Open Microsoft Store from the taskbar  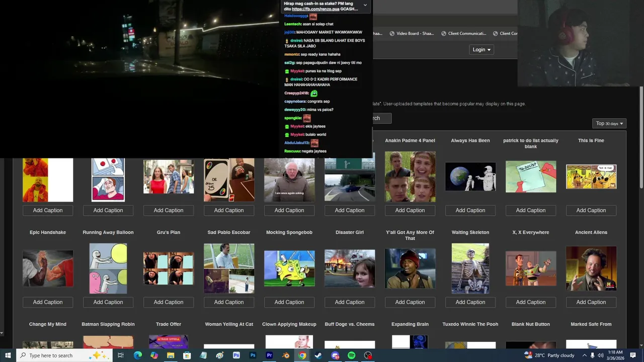(187, 355)
